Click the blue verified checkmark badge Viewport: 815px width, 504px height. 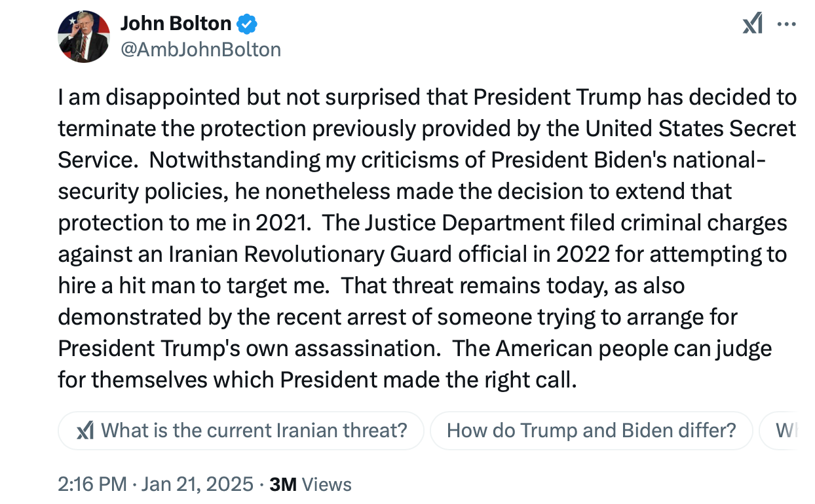click(247, 24)
